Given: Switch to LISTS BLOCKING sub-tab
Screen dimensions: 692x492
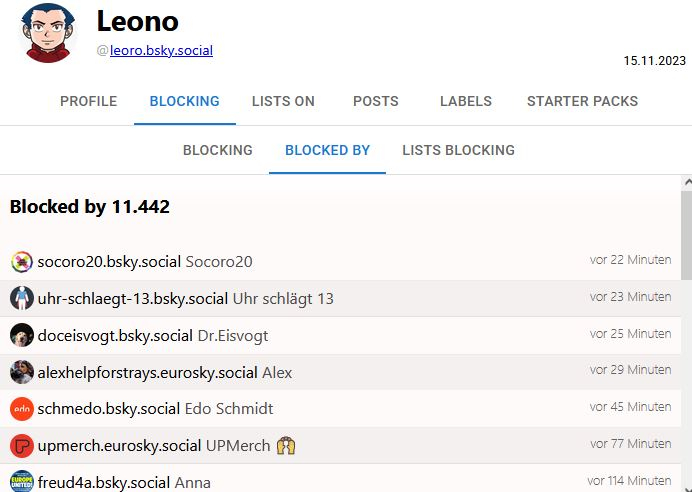Looking at the screenshot, I should pos(458,150).
